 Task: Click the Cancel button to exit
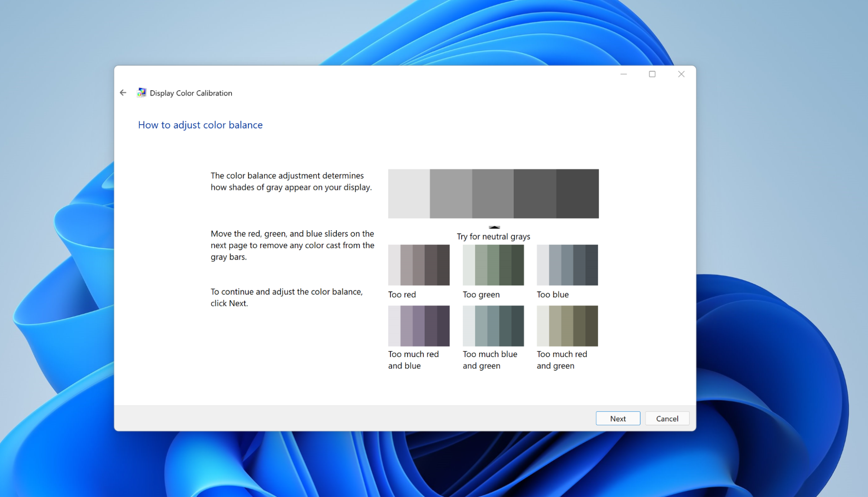(666, 418)
